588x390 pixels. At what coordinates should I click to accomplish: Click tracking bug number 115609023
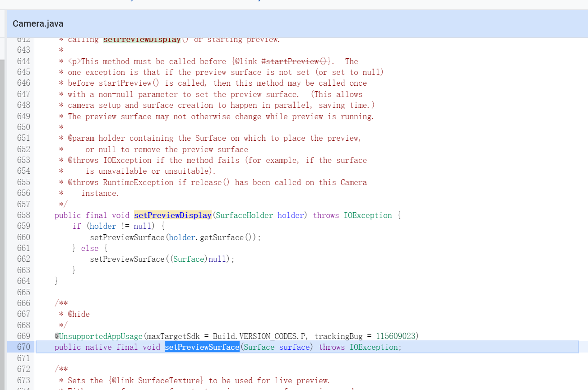[x=396, y=336]
